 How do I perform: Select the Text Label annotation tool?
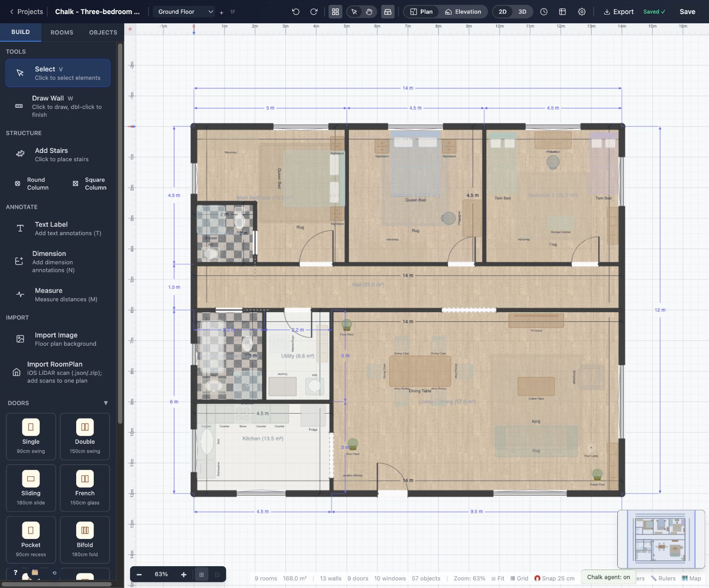point(58,228)
